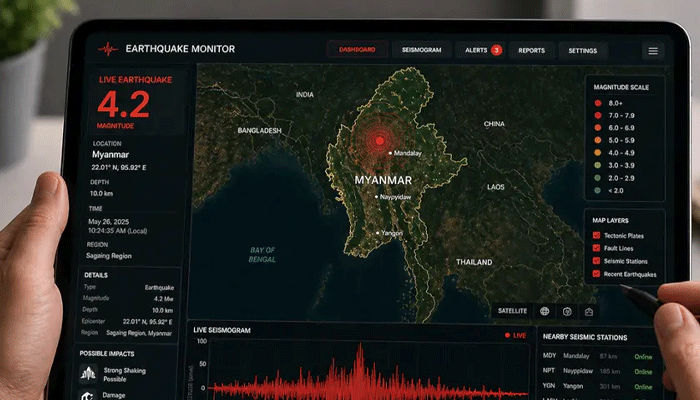Uncheck the Fault Lines map layer
Image resolution: width=700 pixels, height=400 pixels.
(x=596, y=248)
